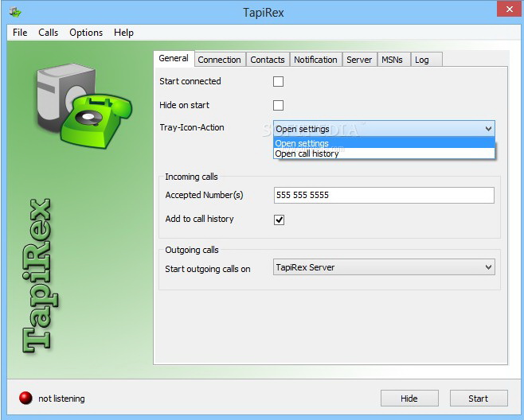Click the red not listening status indicator
The width and height of the screenshot is (524, 420).
pyautogui.click(x=25, y=398)
